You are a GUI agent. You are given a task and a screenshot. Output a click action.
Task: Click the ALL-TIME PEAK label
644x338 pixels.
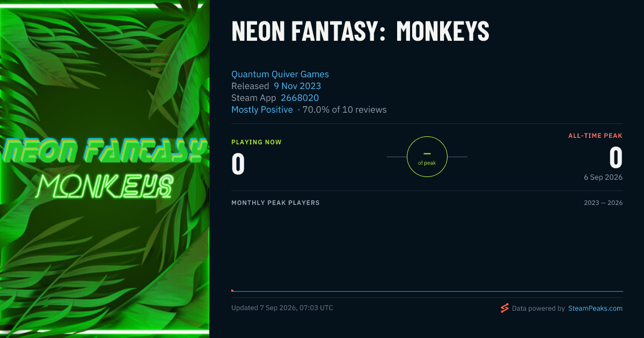tap(596, 136)
